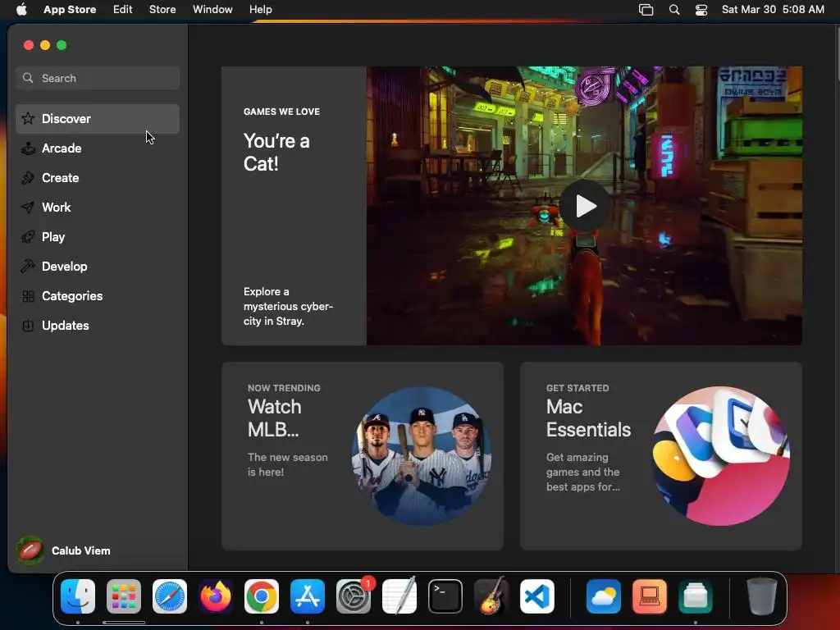This screenshot has width=840, height=630.
Task: Open the Develop section in the sidebar
Action: [98, 267]
